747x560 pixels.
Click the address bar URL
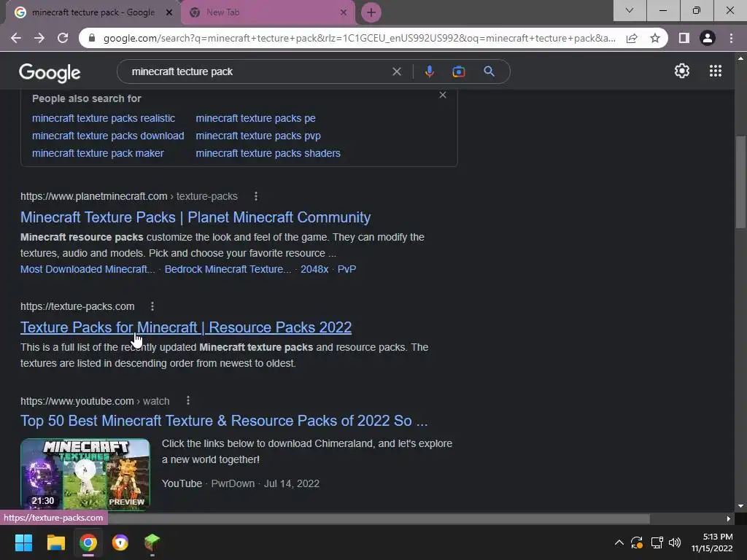click(x=359, y=38)
